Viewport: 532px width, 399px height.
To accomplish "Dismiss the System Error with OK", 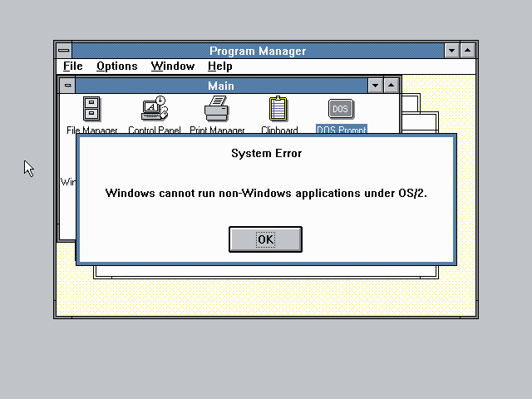I will tap(266, 239).
